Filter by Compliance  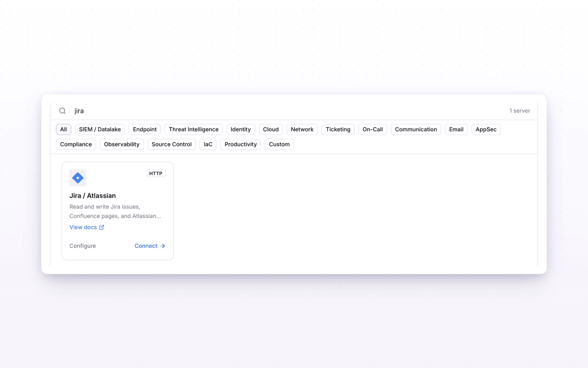pyautogui.click(x=76, y=144)
